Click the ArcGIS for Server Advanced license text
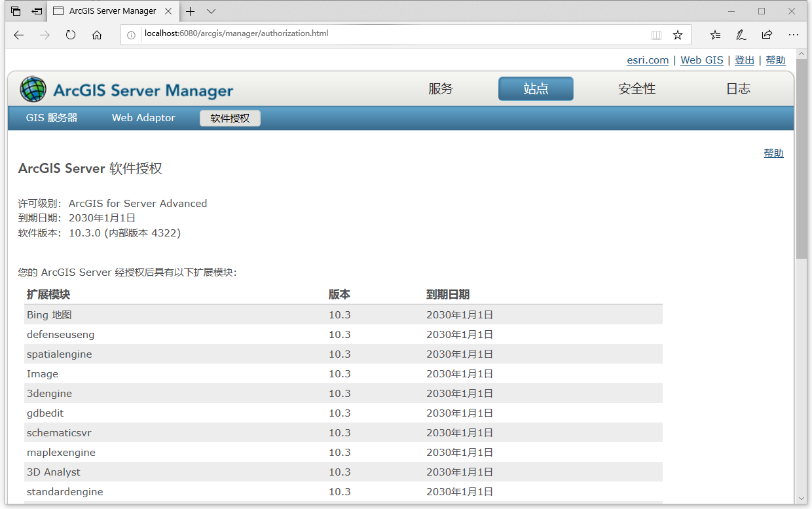 tap(138, 204)
